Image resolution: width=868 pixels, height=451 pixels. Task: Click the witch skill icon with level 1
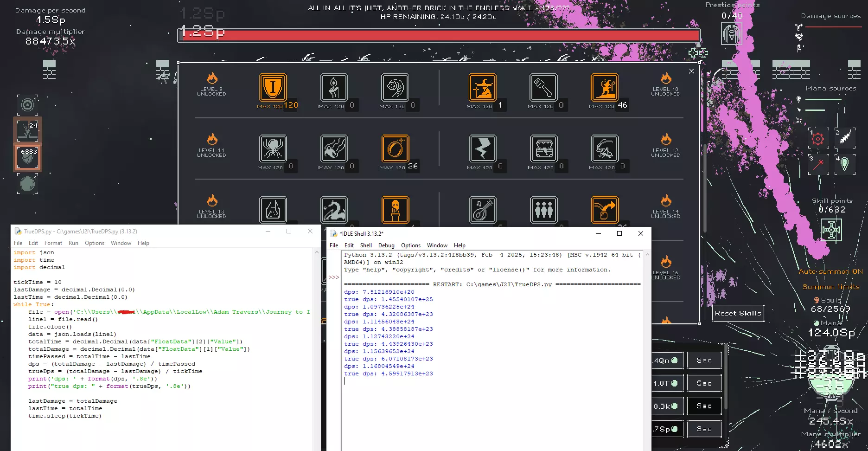click(x=482, y=87)
